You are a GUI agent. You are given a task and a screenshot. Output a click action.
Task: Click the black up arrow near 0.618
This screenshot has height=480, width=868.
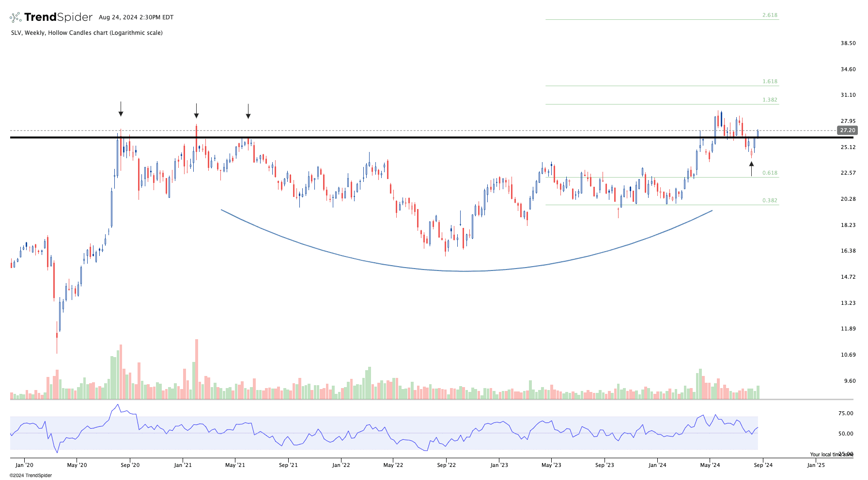click(x=751, y=168)
